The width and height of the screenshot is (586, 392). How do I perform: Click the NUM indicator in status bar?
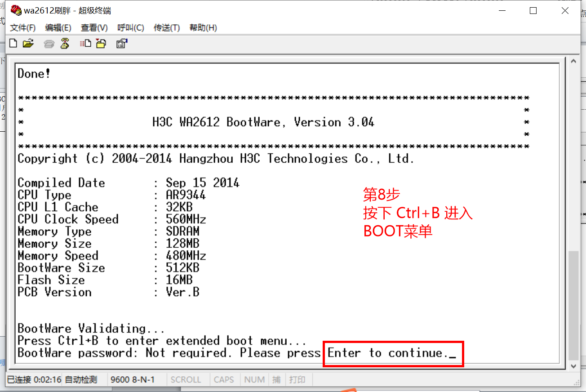[254, 380]
